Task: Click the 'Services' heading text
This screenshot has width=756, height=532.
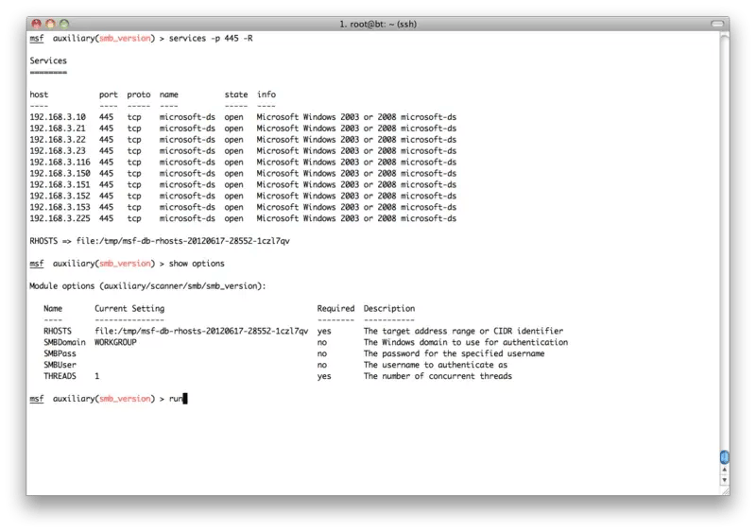Action: pos(48,60)
